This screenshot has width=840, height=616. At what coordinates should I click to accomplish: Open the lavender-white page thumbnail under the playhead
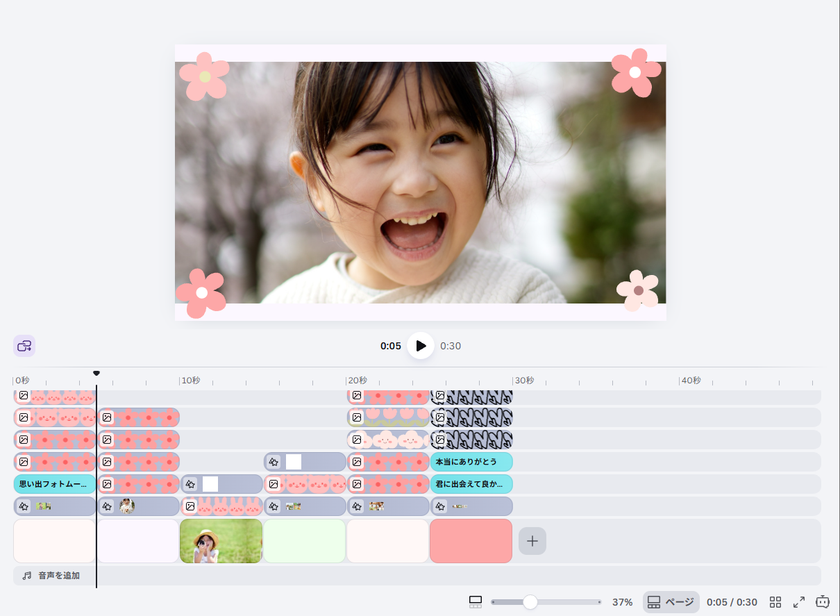[138, 541]
